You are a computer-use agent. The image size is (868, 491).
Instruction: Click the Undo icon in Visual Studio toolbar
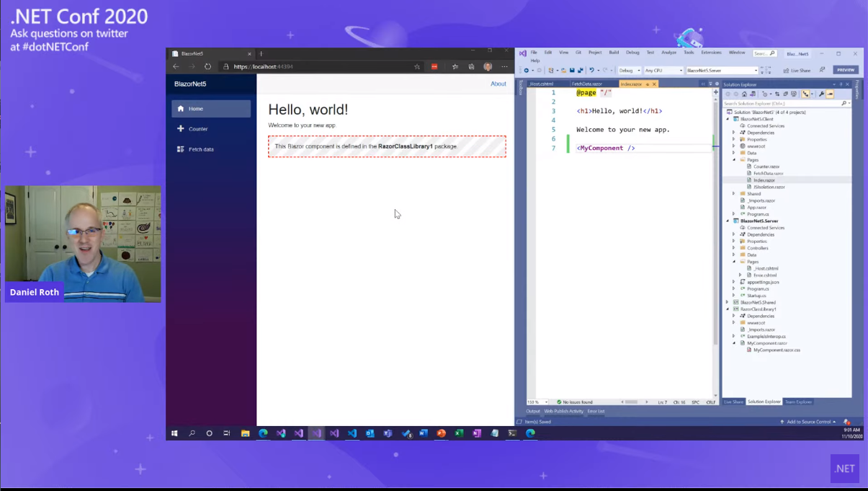(591, 71)
